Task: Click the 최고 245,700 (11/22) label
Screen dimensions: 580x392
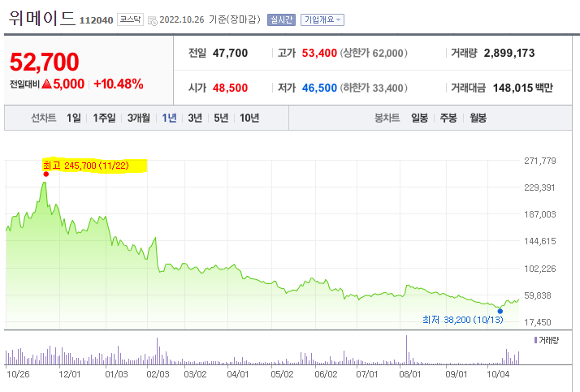Action: (x=86, y=166)
